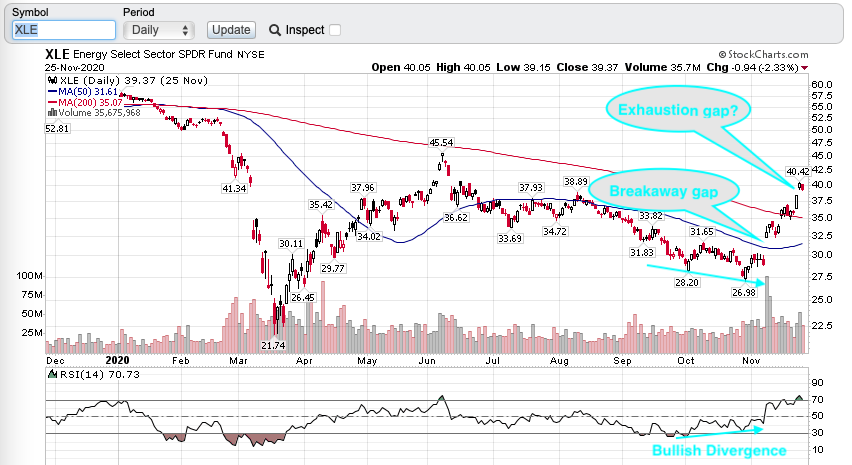The height and width of the screenshot is (465, 852).
Task: Click the candlestick icon beside XLE (Daily) legend
Action: pyautogui.click(x=52, y=79)
